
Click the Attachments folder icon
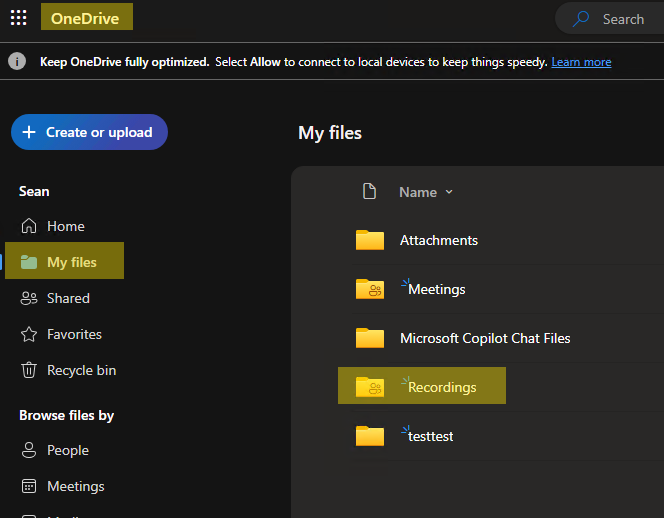(370, 240)
